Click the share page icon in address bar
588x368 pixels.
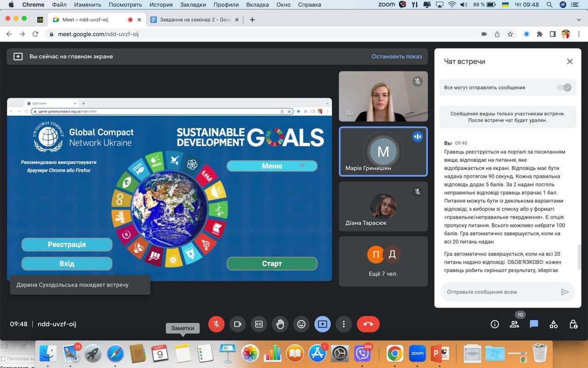pos(497,34)
